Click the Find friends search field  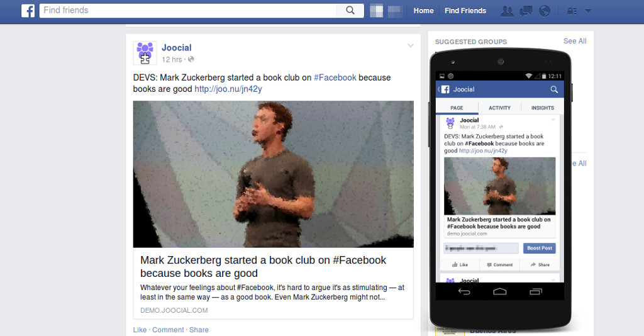click(x=188, y=10)
